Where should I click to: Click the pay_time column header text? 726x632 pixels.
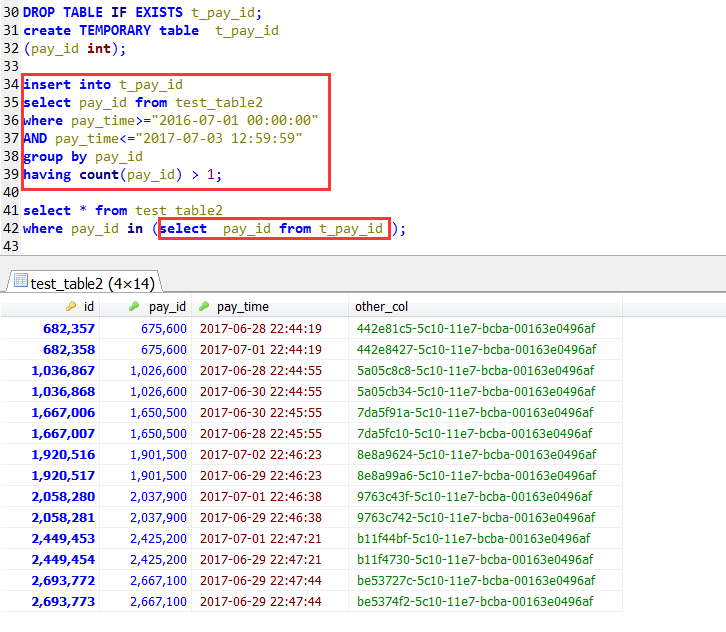[243, 307]
